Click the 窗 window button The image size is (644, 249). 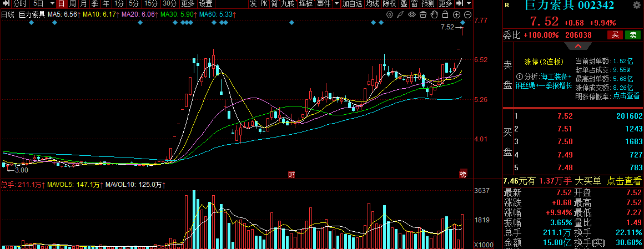click(x=414, y=4)
